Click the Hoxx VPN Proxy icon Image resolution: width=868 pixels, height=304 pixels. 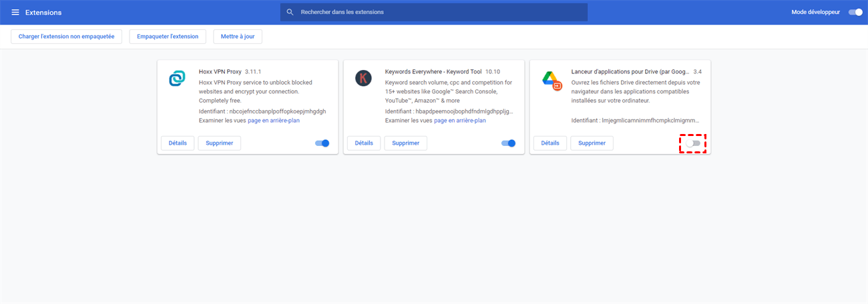click(177, 79)
